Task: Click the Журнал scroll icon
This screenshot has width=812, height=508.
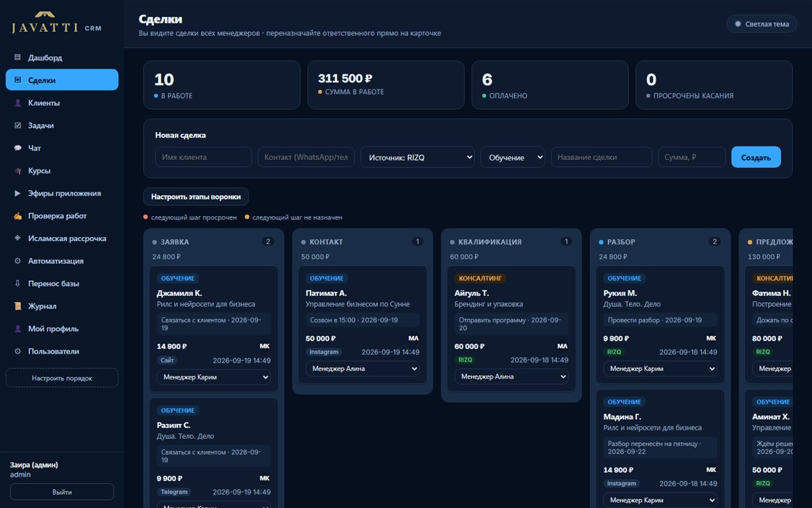Action: [18, 306]
